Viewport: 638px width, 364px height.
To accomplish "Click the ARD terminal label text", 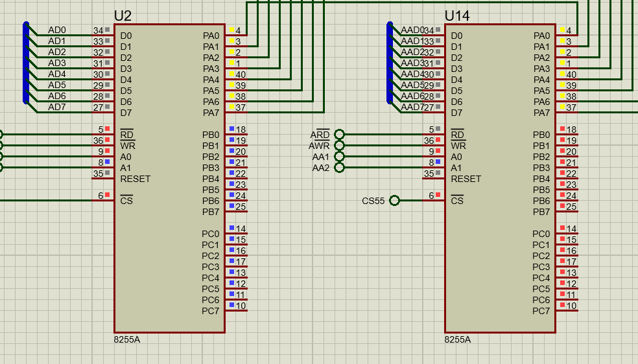I will point(320,135).
